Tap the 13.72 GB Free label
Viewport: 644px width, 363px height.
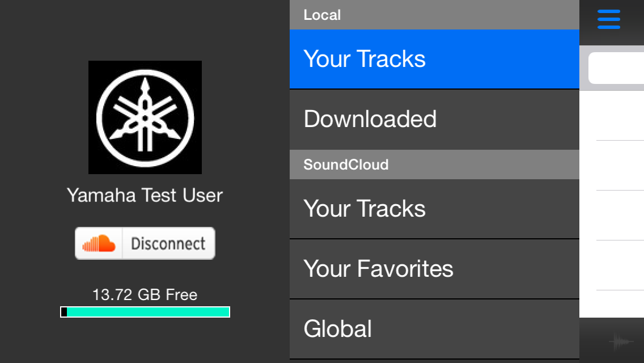[145, 295]
